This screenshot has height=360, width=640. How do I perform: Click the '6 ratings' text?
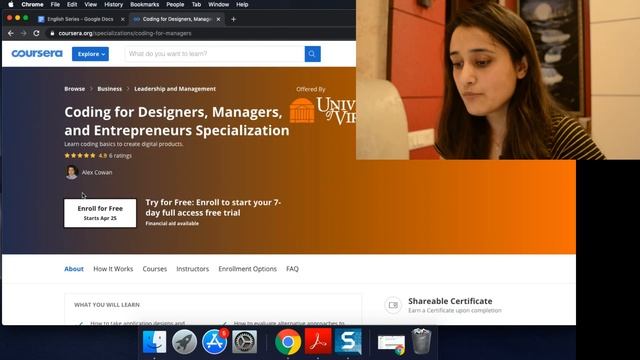[120, 156]
